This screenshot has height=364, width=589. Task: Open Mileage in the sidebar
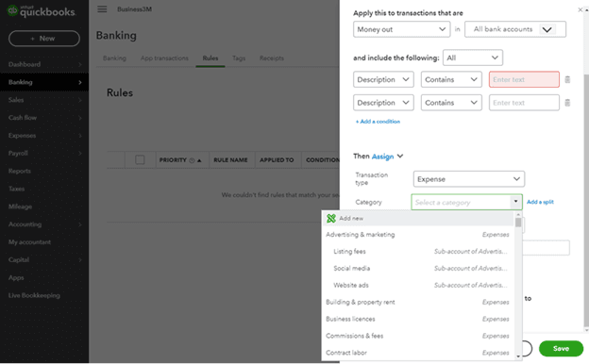pos(44,207)
